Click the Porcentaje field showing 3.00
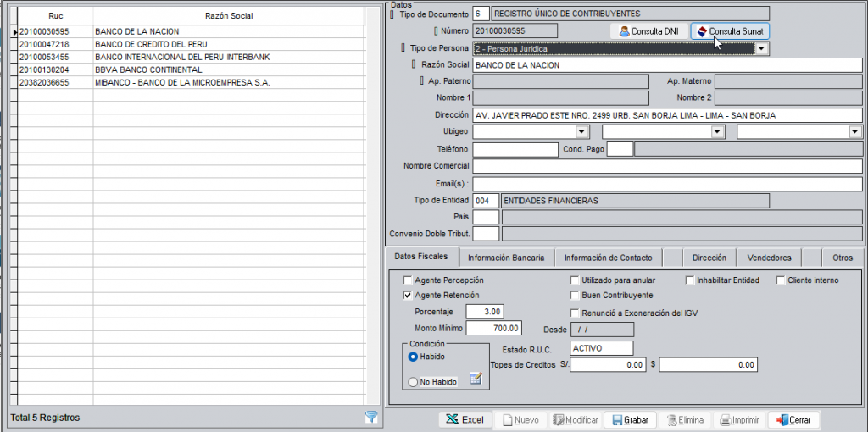The width and height of the screenshot is (868, 432). point(485,312)
